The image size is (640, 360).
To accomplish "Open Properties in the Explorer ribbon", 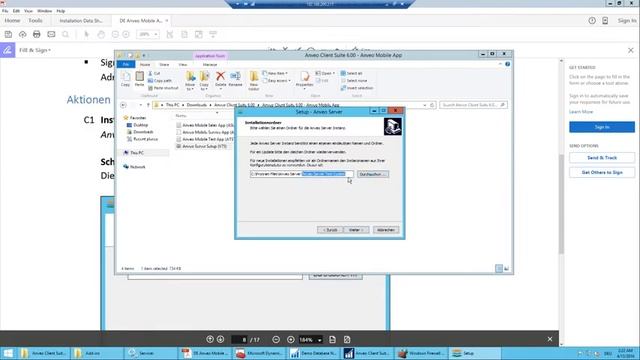I will pyautogui.click(x=304, y=79).
